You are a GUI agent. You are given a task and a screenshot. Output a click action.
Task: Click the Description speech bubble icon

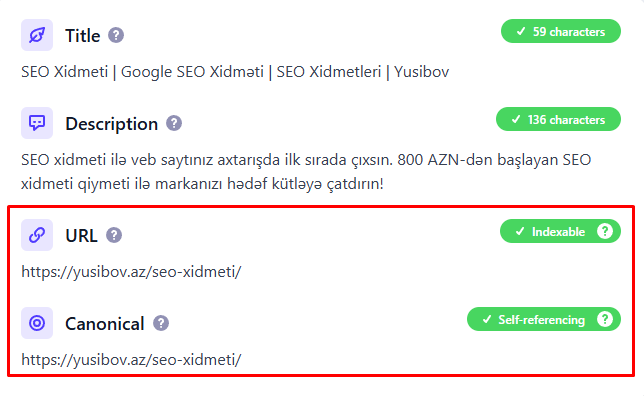[37, 123]
